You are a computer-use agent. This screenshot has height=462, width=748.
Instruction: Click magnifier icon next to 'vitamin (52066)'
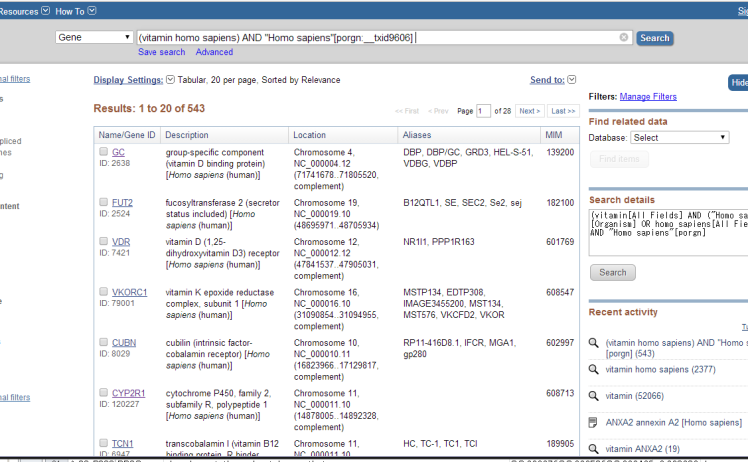tap(594, 396)
